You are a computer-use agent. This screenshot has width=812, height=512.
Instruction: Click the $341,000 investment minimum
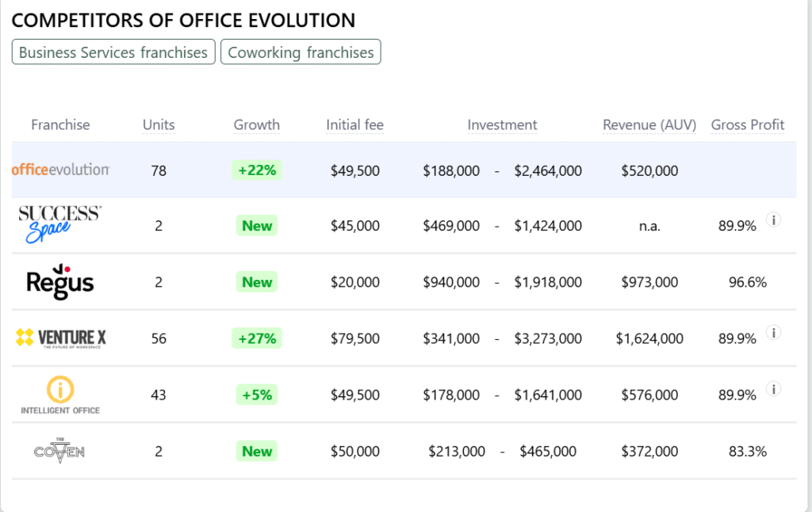pos(451,338)
